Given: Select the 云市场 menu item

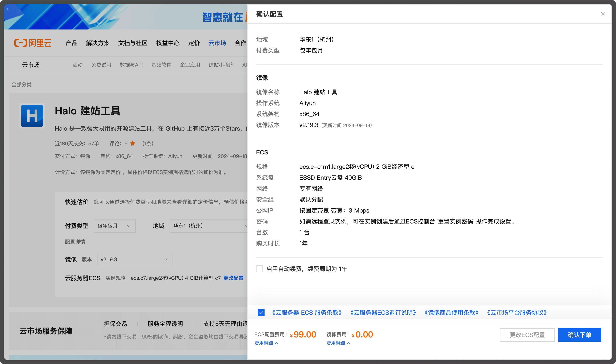Looking at the screenshot, I should pyautogui.click(x=217, y=43).
